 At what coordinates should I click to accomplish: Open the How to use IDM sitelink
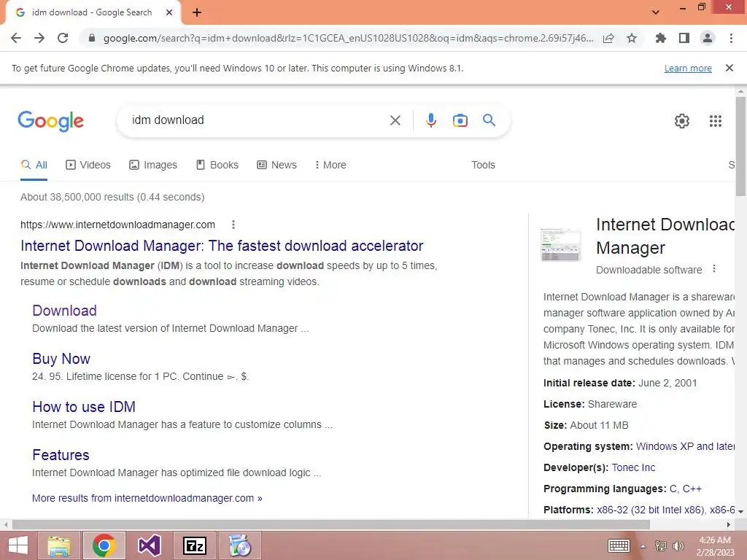pos(84,407)
